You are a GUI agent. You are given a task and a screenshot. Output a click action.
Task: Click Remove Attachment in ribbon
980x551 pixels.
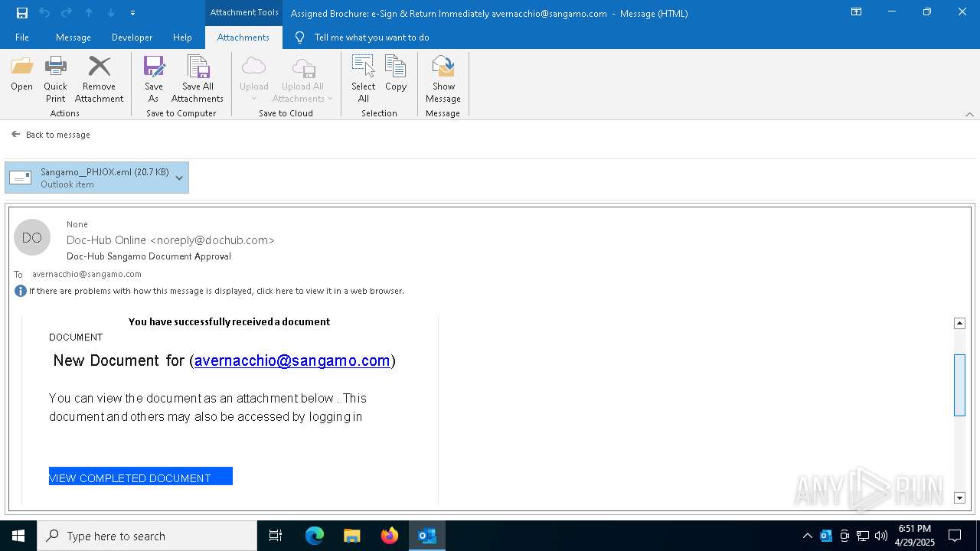99,79
